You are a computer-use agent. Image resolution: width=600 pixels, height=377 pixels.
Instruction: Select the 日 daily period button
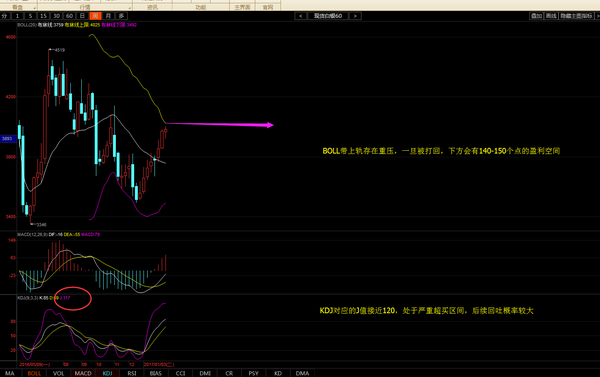[82, 16]
